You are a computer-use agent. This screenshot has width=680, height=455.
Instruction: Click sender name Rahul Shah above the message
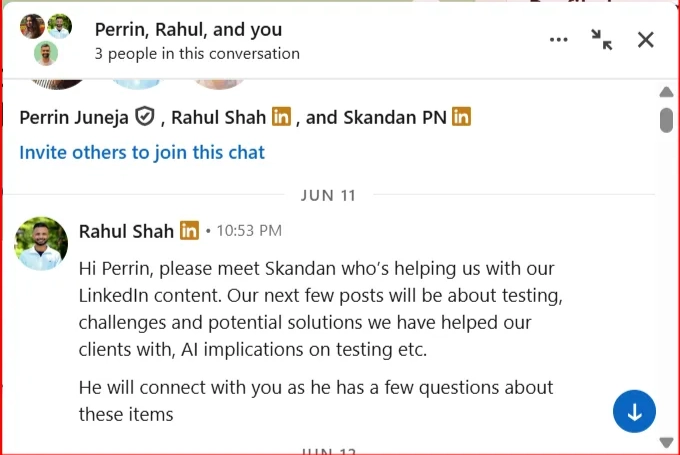[x=126, y=231]
